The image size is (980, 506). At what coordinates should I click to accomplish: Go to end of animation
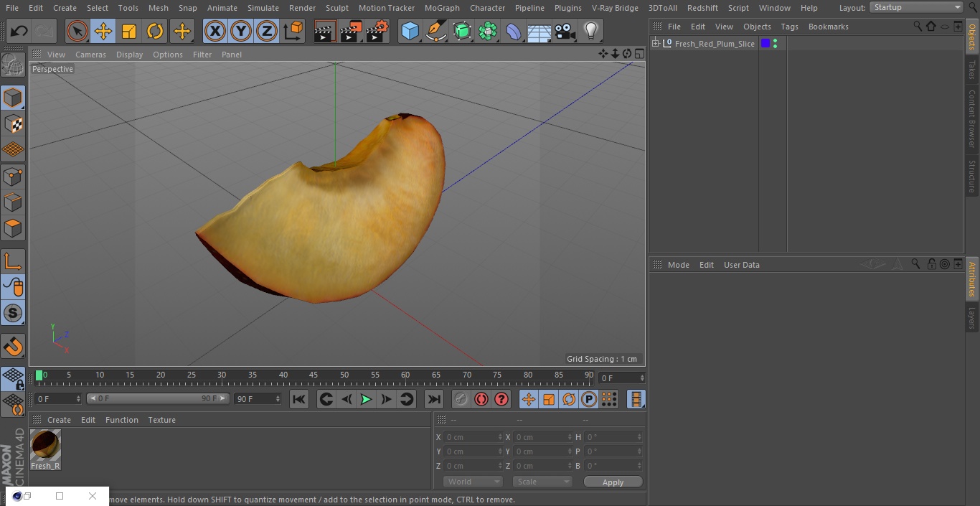pyautogui.click(x=434, y=399)
